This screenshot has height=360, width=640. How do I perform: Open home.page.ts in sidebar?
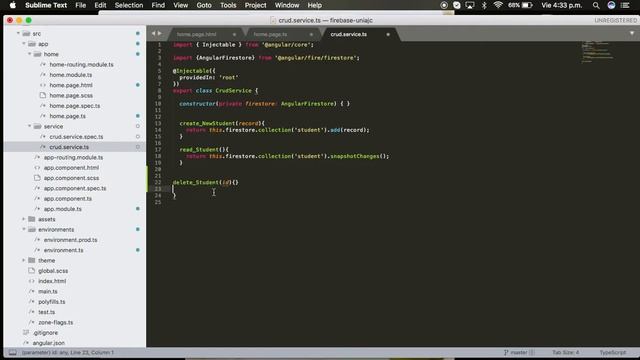(x=67, y=116)
